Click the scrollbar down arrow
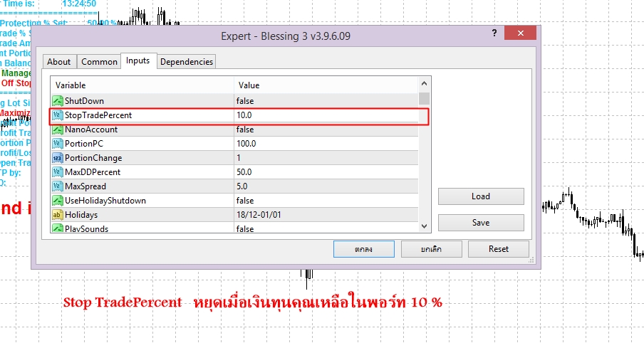Viewport: 644px width, 343px height. (425, 226)
